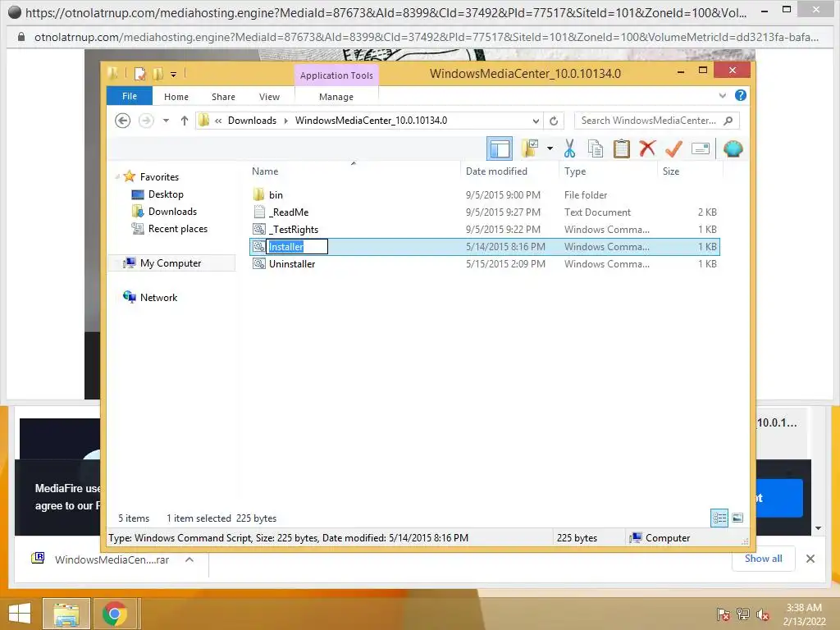Screen dimensions: 840x630
Task: Select the Uninstaller command script
Action: [293, 263]
